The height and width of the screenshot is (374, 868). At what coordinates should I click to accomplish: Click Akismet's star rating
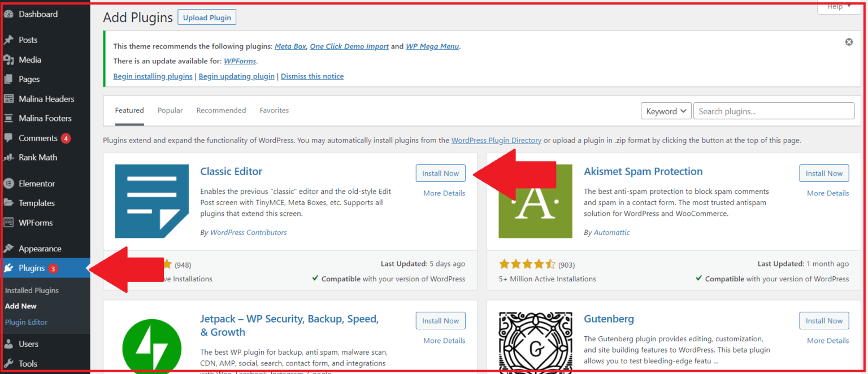point(527,264)
